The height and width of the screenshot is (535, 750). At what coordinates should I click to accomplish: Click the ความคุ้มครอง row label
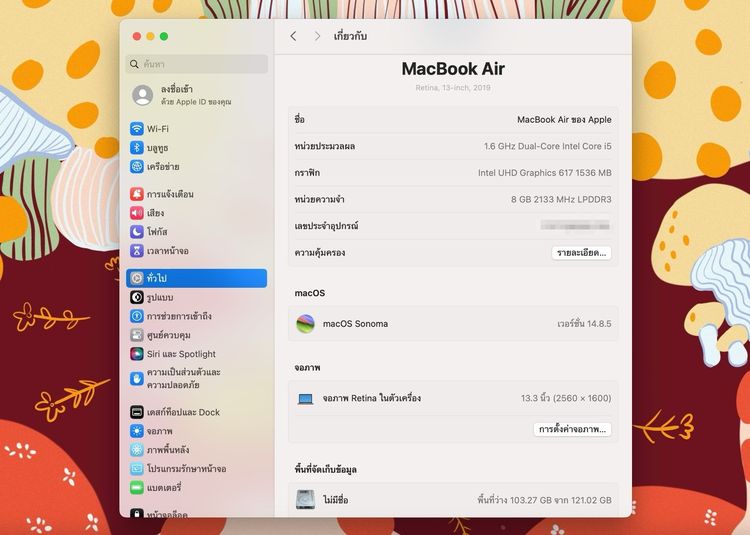(320, 252)
